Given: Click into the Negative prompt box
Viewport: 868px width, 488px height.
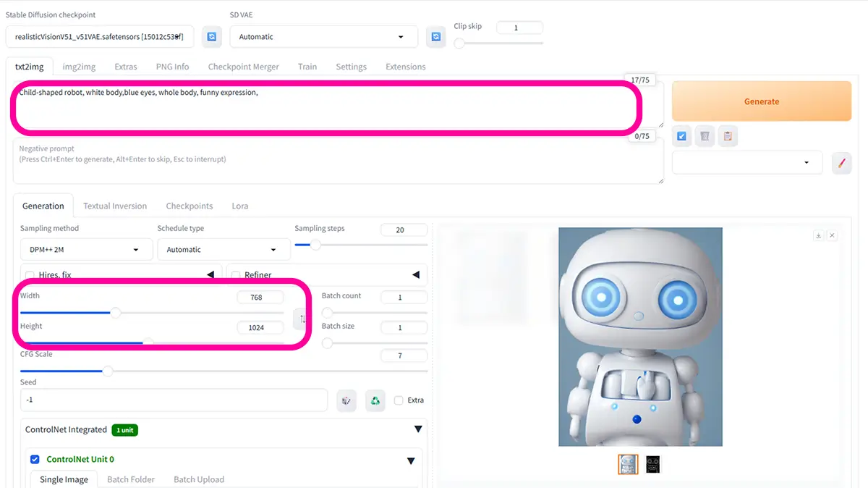Looking at the screenshot, I should coord(338,161).
